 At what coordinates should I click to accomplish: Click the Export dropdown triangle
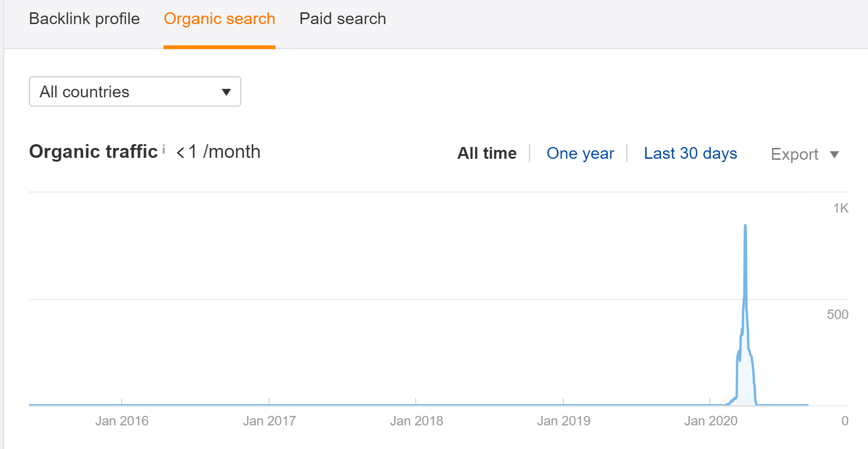[834, 155]
